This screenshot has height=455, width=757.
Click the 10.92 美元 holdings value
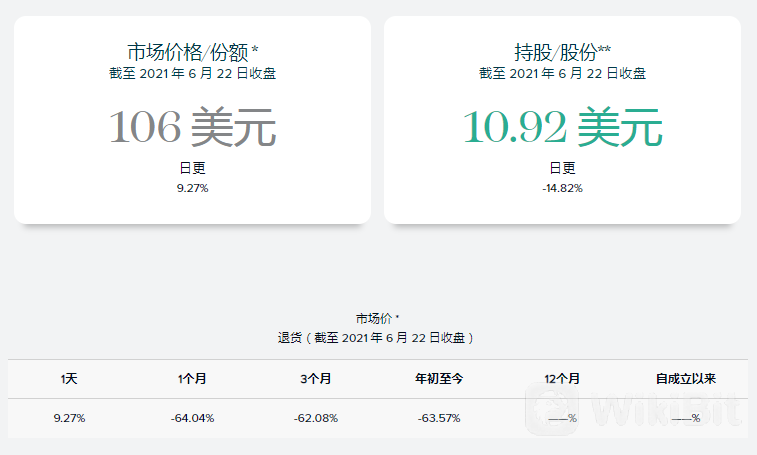[562, 127]
